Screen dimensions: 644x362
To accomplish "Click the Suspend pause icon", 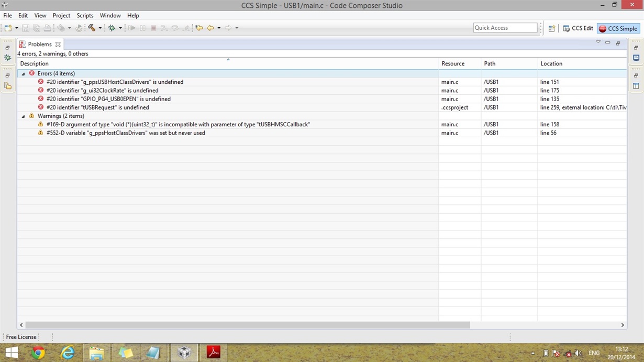I will (142, 28).
